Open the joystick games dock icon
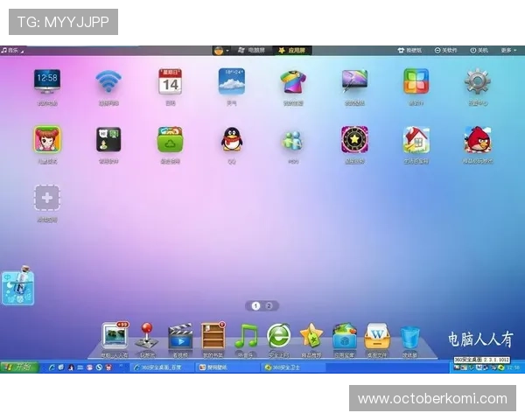 pyautogui.click(x=147, y=336)
